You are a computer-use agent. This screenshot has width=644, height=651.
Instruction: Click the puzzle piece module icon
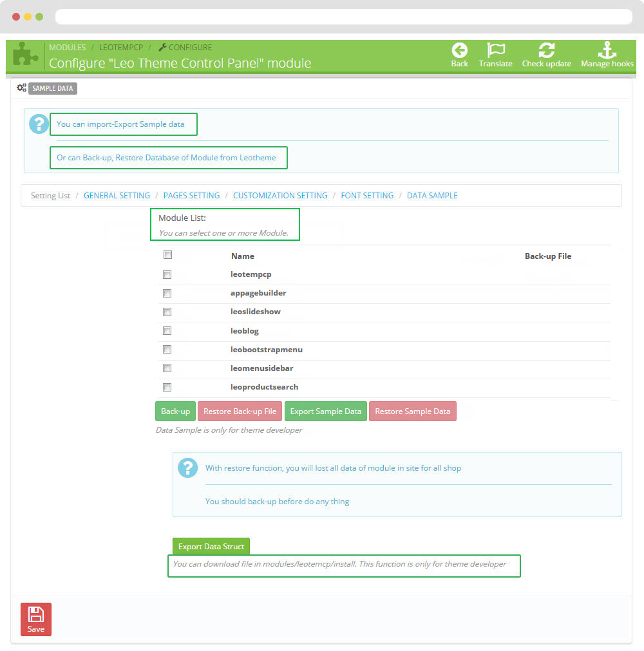click(x=25, y=54)
